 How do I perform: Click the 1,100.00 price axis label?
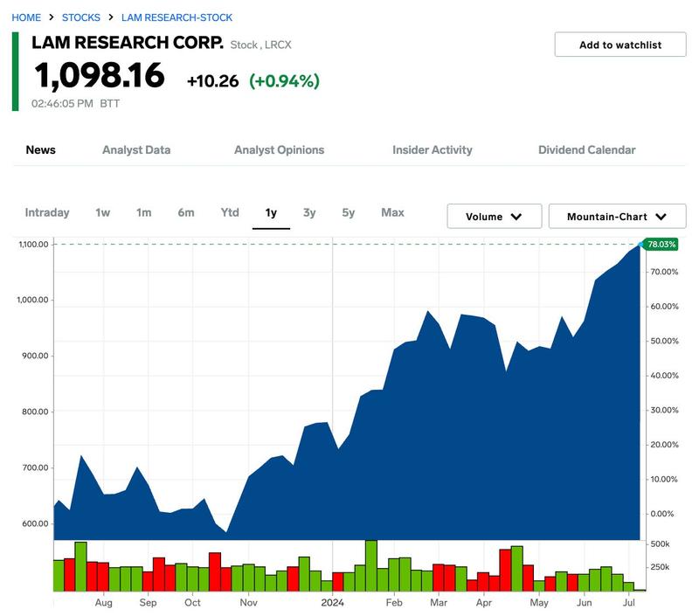pyautogui.click(x=33, y=245)
